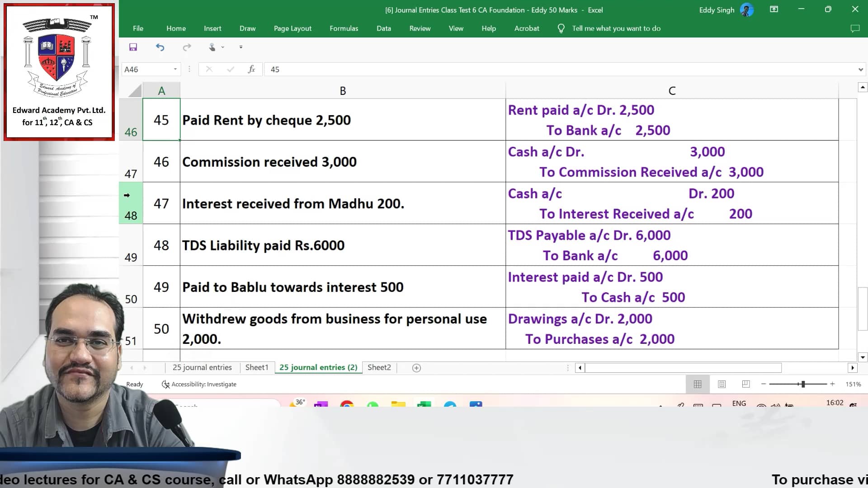Expand the formula bar with its chevron

click(860, 69)
